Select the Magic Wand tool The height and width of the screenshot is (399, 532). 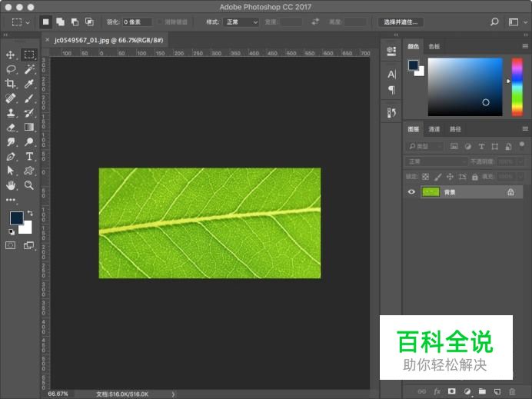coord(29,69)
